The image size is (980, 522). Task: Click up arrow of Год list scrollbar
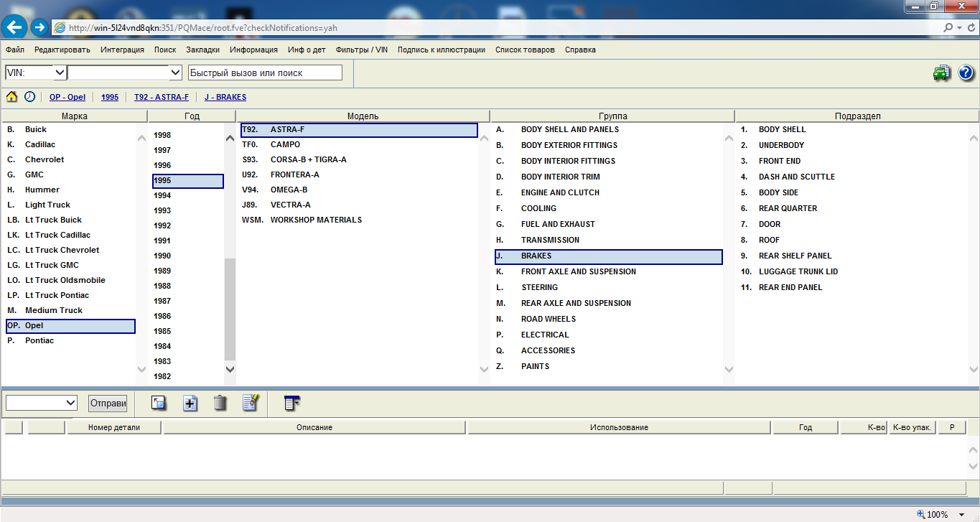coord(230,138)
